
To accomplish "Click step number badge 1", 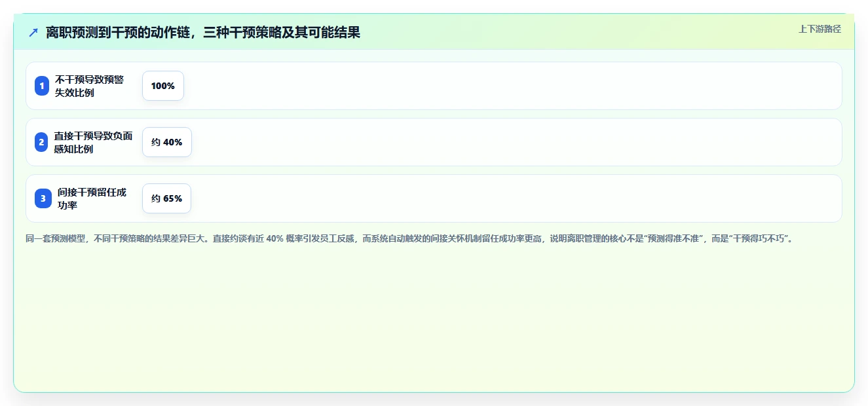I will [42, 86].
